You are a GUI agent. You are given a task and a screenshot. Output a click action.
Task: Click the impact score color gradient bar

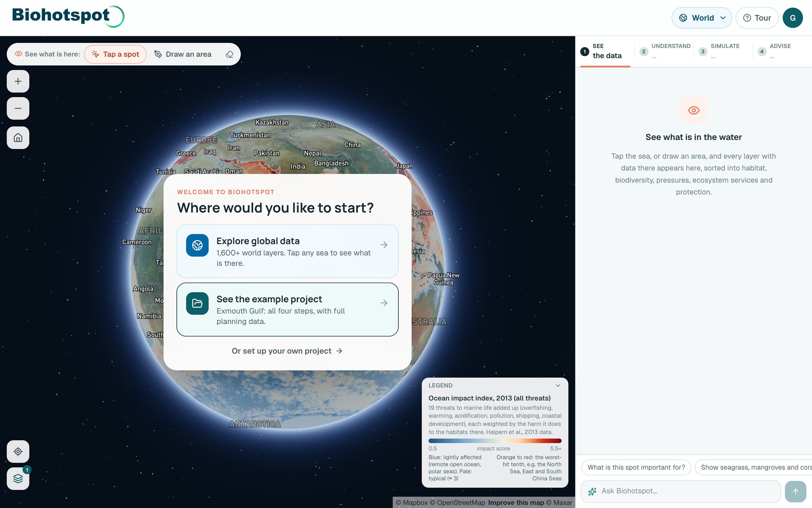point(495,441)
